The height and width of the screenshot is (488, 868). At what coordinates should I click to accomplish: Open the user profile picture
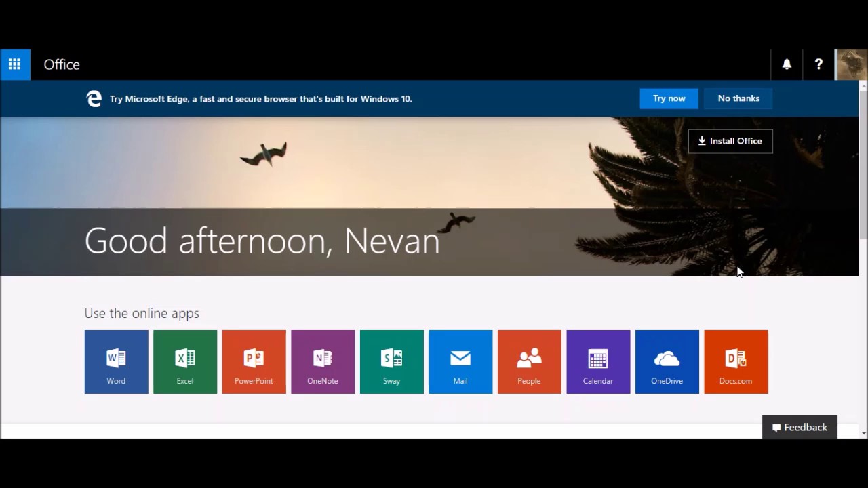[852, 64]
